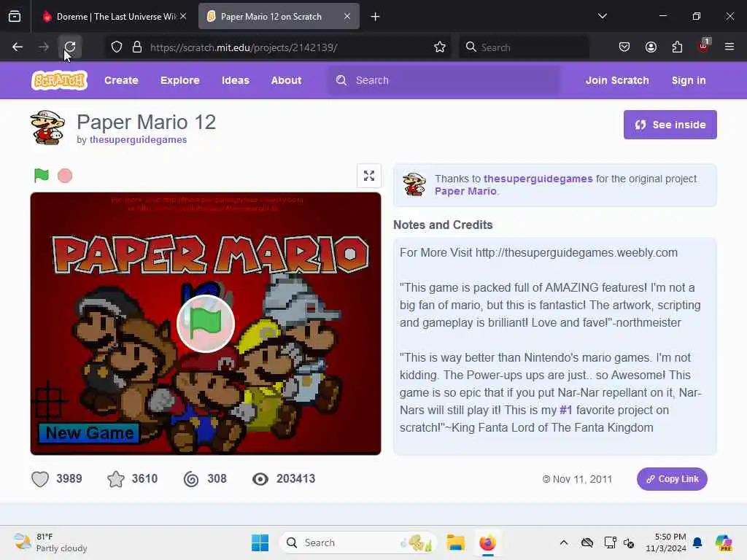Go back to the previous page
This screenshot has height=560, width=747.
(18, 47)
